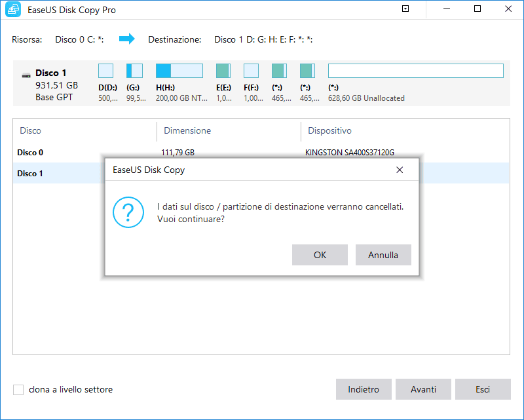Click the source text 'Disco 0 C: *:'

pyautogui.click(x=79, y=39)
